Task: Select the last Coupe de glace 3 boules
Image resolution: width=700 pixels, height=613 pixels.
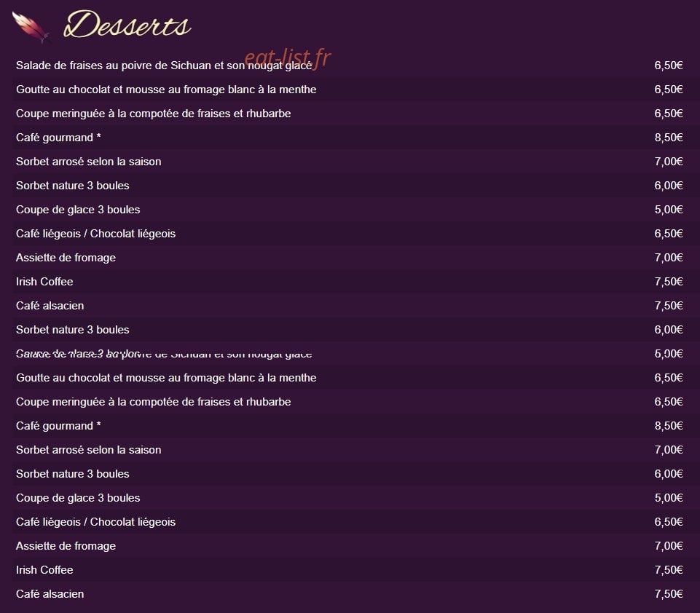Action: 78,498
